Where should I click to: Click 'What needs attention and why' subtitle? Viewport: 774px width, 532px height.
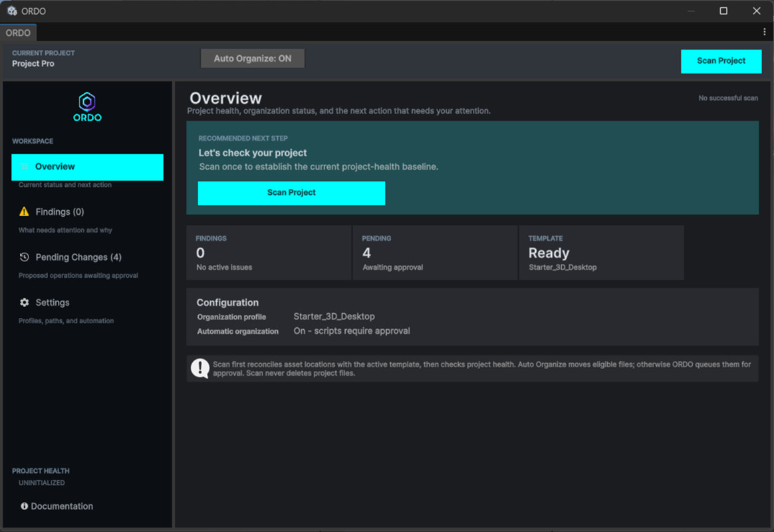pyautogui.click(x=65, y=230)
